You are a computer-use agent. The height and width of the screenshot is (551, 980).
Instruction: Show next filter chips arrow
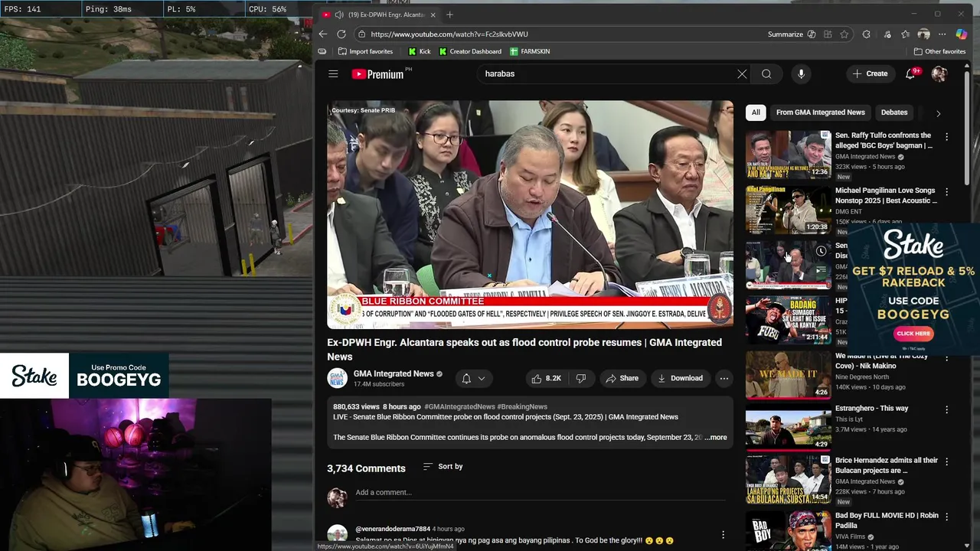tap(938, 113)
